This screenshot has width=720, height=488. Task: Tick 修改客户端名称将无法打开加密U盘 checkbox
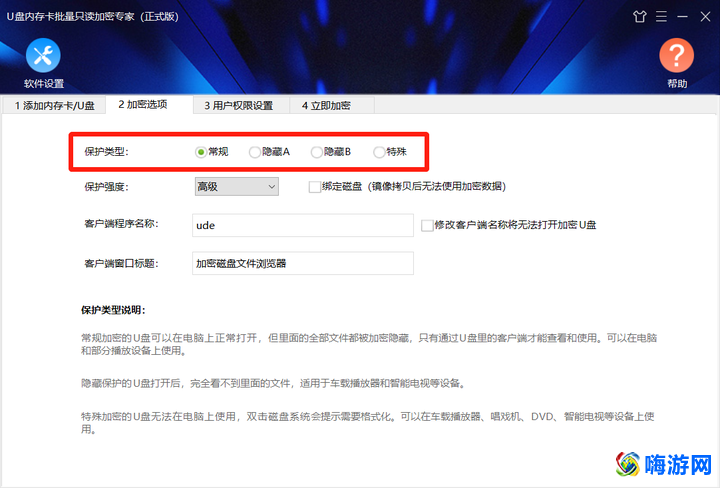click(427, 225)
